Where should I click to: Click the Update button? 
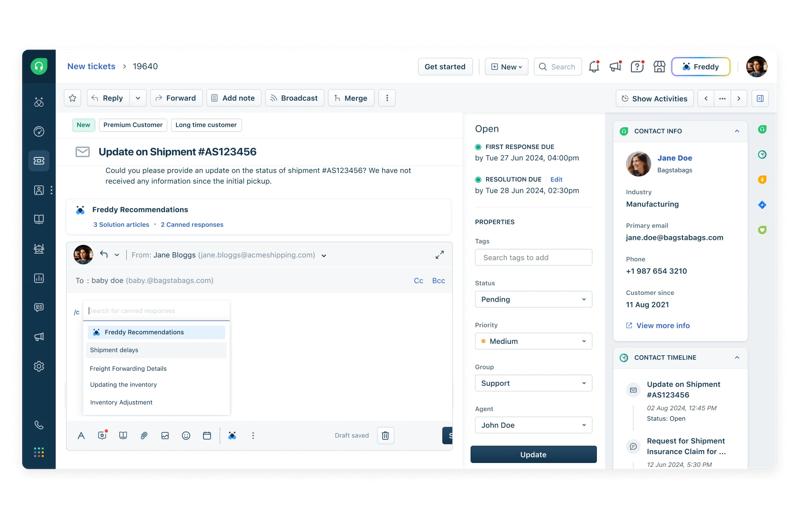[x=533, y=454]
